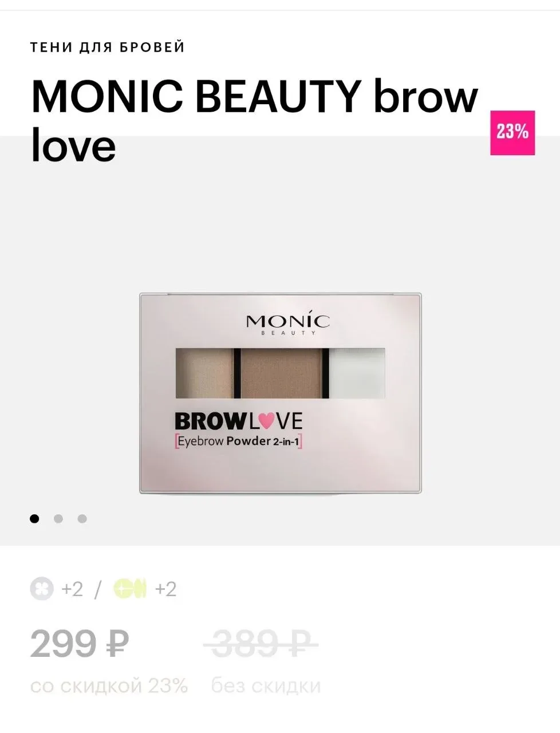Tap the yellow-green bonus points icon
Viewport: 560px width, 733px height.
(130, 589)
